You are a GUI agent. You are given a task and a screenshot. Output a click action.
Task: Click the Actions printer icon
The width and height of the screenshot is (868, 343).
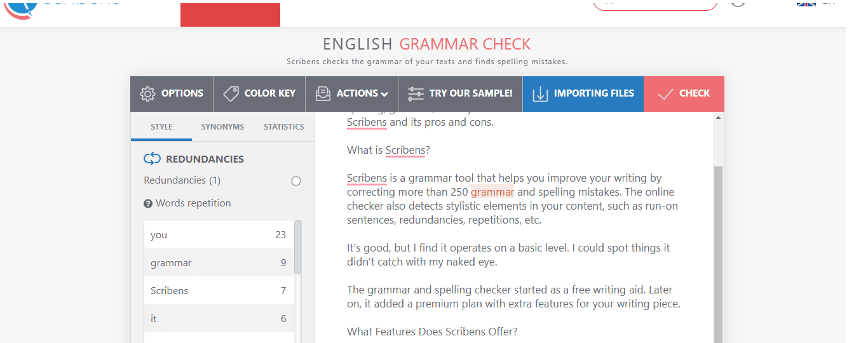(323, 93)
